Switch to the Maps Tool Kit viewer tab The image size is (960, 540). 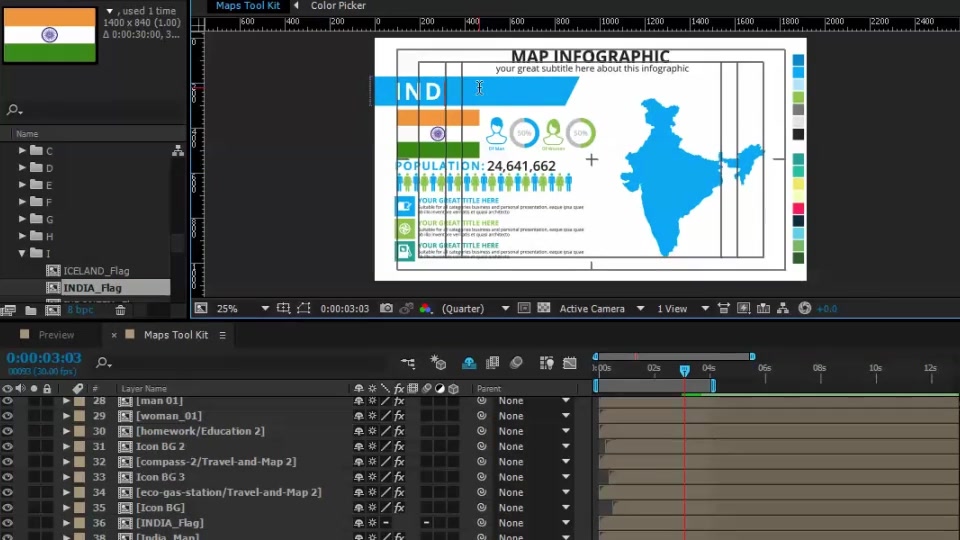click(247, 6)
